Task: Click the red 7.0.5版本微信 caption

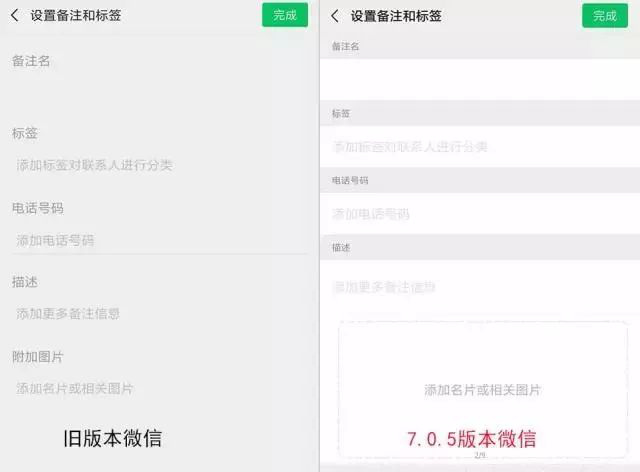Action: point(472,439)
